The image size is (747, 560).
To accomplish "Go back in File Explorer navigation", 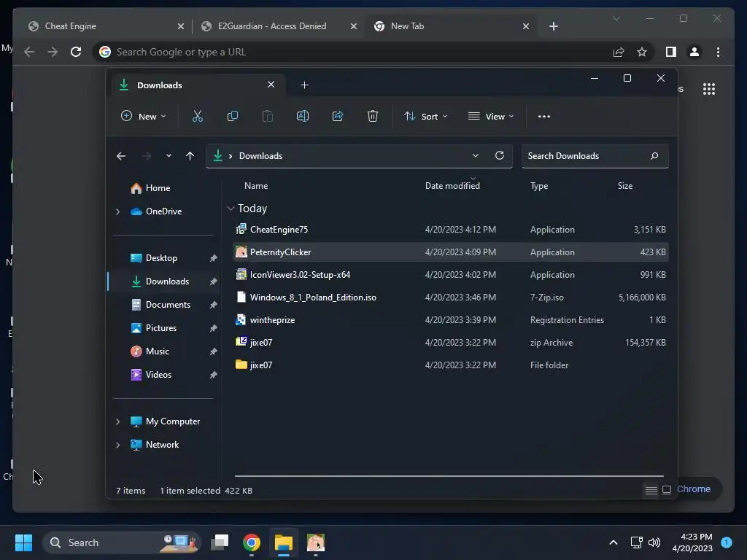I will [x=121, y=156].
